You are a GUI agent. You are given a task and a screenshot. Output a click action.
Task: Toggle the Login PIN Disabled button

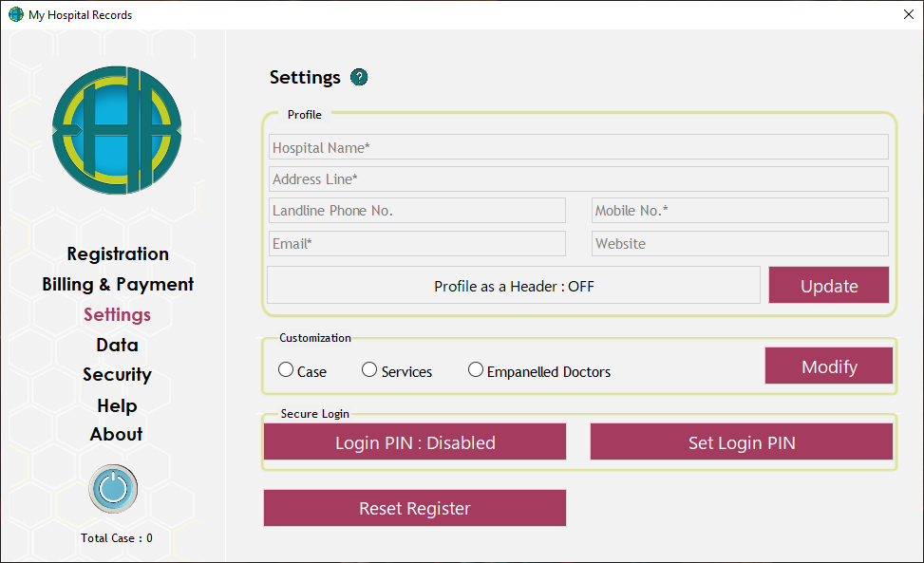[x=415, y=442]
